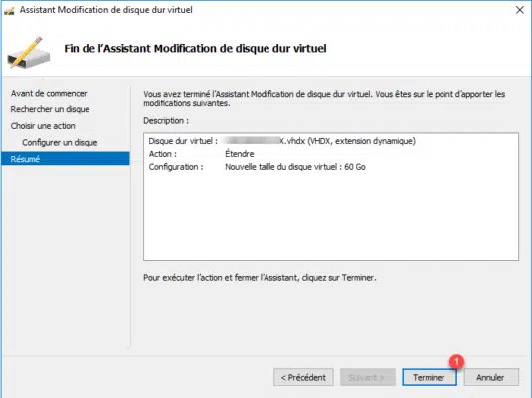Click the empty area of the description box
This screenshot has width=532, height=398.
[331, 217]
